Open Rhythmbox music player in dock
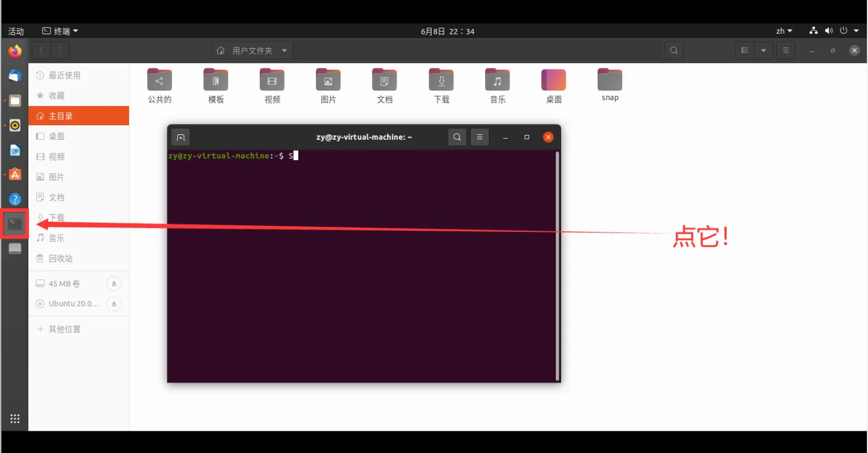The height and width of the screenshot is (453, 868). [15, 125]
